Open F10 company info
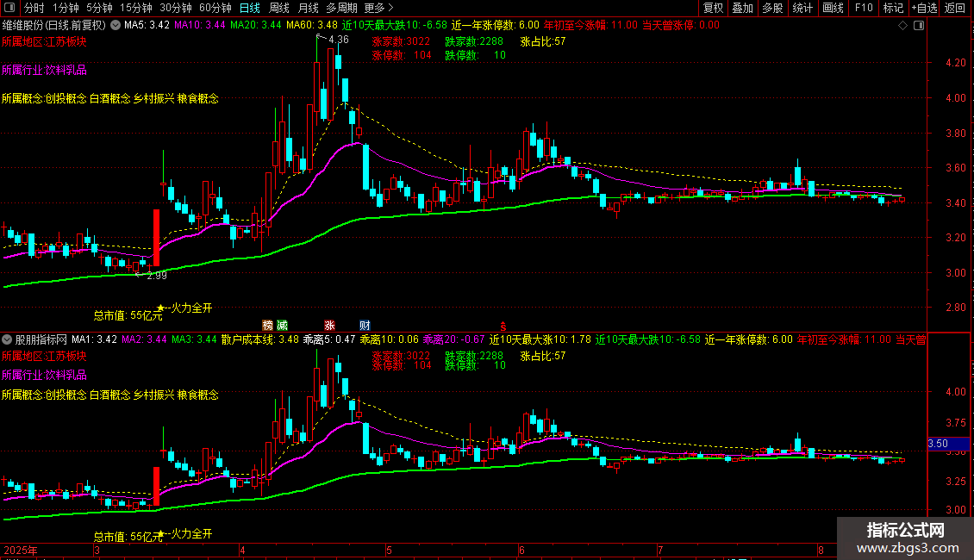 click(864, 8)
